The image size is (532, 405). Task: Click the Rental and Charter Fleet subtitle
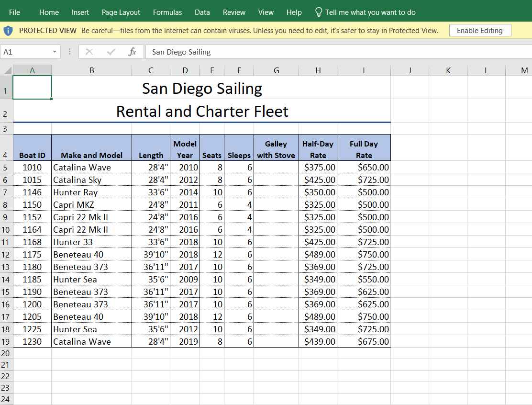pos(202,112)
